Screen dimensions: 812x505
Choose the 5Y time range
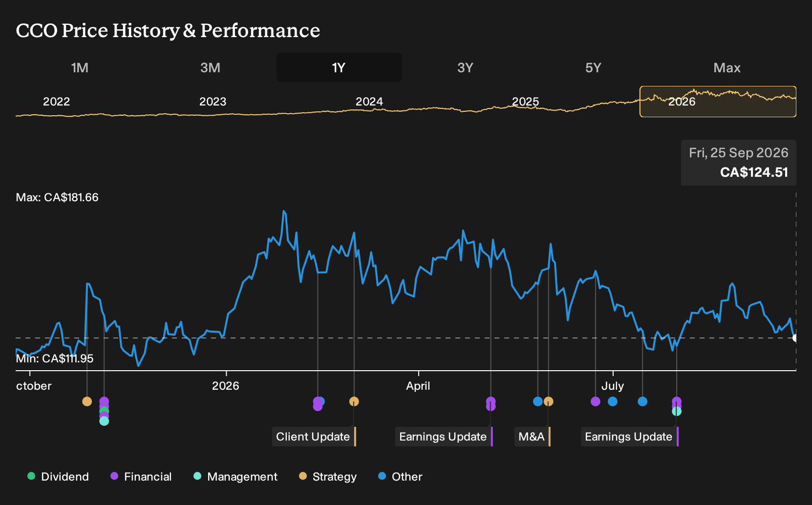pos(593,67)
